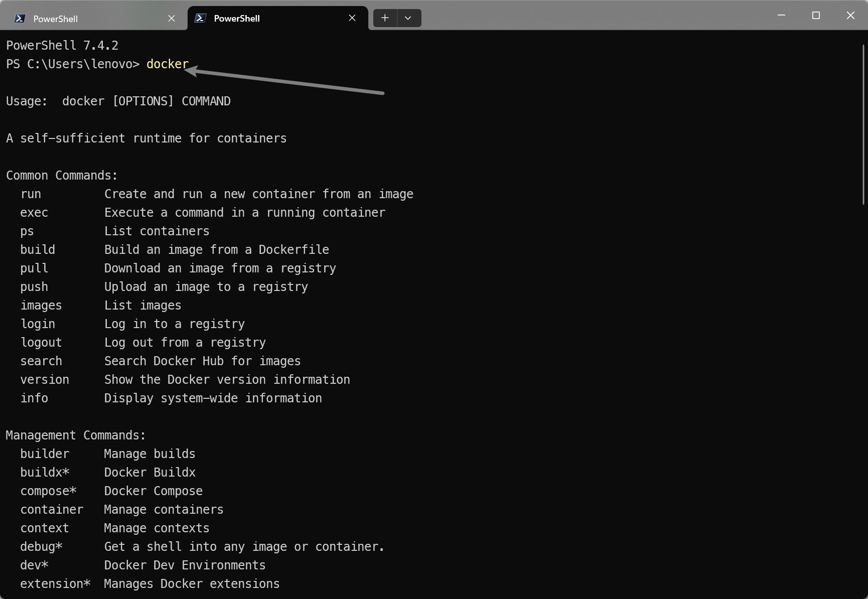Screen dimensions: 868x599
Task: Click the vertical scrollbar thumb
Action: click(x=863, y=124)
